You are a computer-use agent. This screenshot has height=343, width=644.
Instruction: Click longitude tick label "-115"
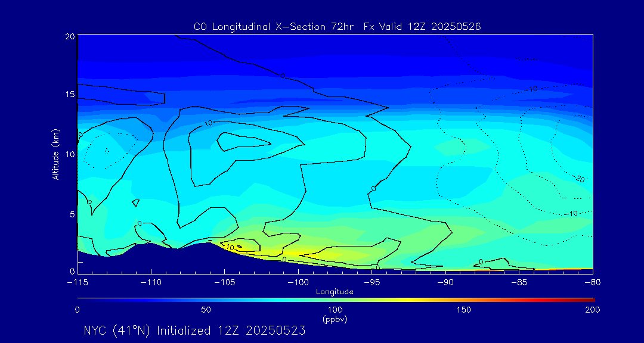[77, 282]
